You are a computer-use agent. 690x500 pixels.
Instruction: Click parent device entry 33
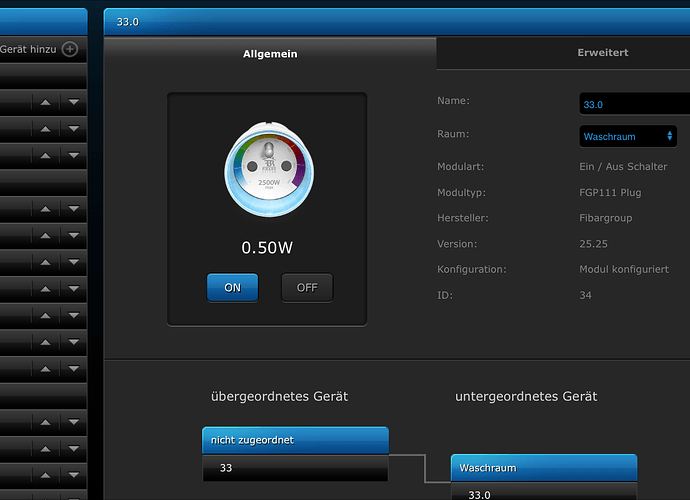295,467
